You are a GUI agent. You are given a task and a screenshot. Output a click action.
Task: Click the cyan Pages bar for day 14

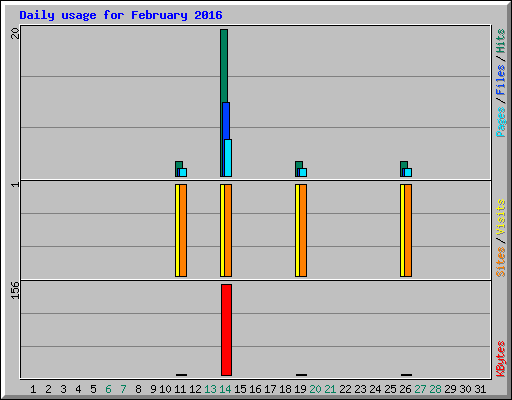coord(228,158)
